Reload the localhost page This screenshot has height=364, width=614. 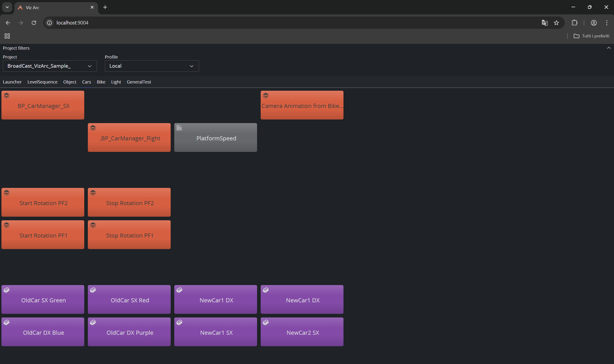34,23
